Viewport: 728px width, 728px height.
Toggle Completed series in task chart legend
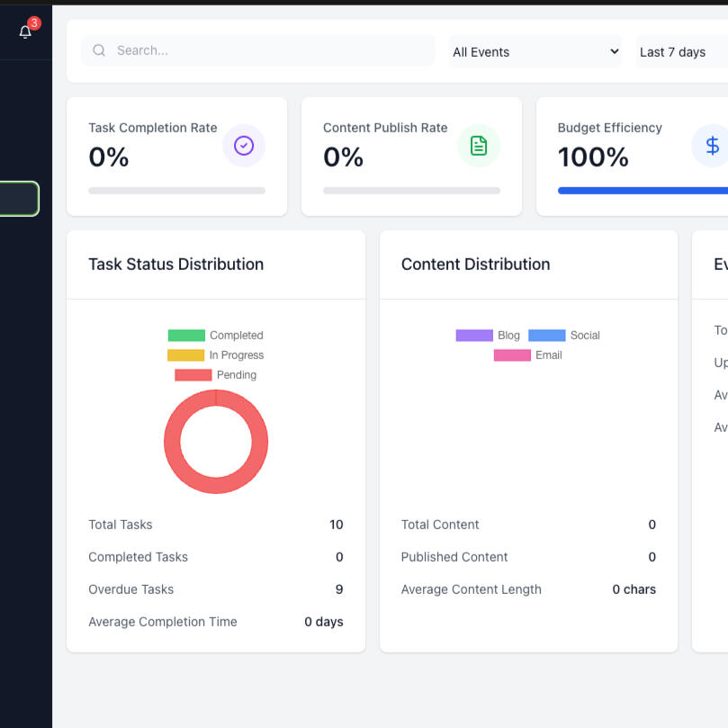click(215, 336)
